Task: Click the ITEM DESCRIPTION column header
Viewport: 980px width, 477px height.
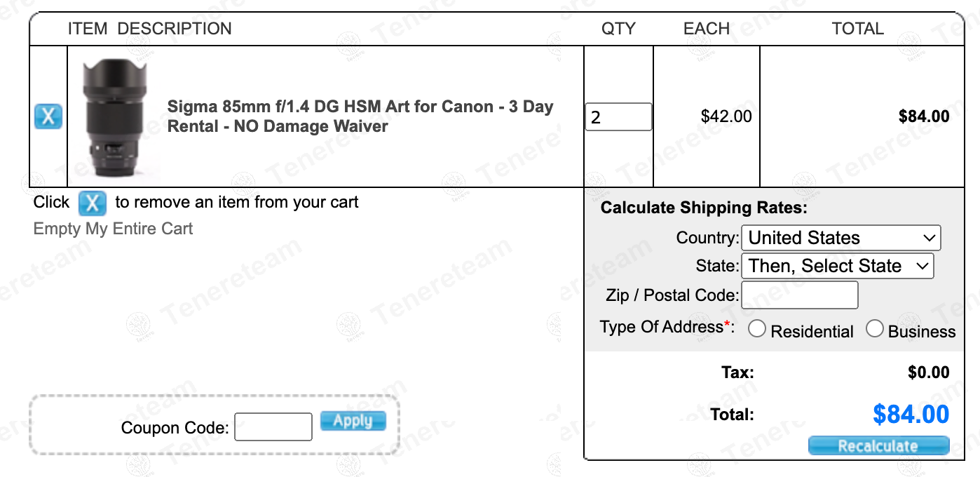Action: tap(149, 29)
